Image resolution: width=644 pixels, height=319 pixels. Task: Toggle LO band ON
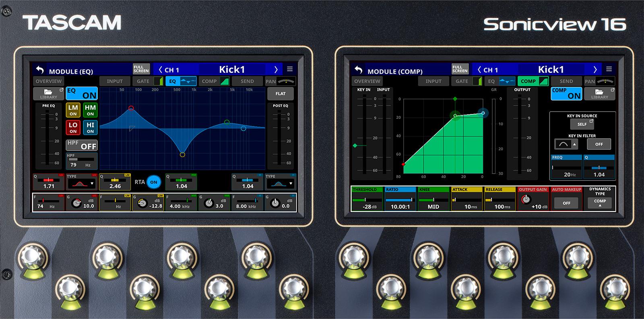click(x=73, y=127)
